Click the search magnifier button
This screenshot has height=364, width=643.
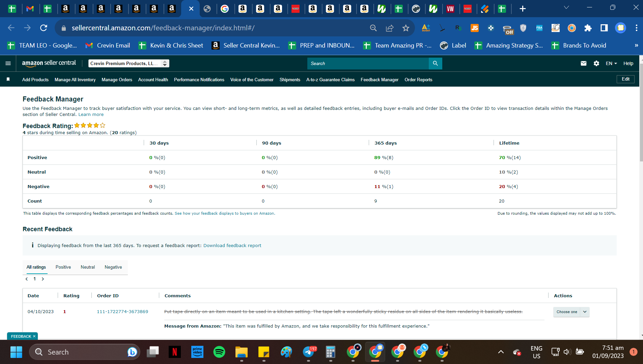(x=435, y=63)
